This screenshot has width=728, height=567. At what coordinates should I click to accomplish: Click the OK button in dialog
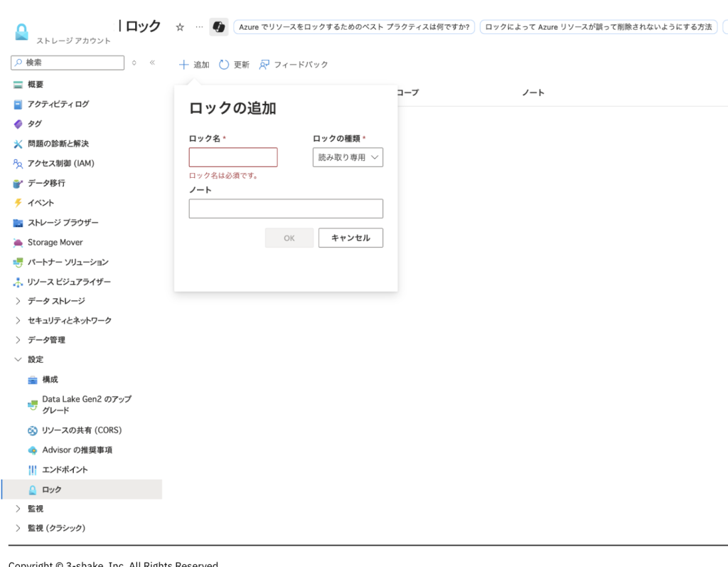pos(289,238)
